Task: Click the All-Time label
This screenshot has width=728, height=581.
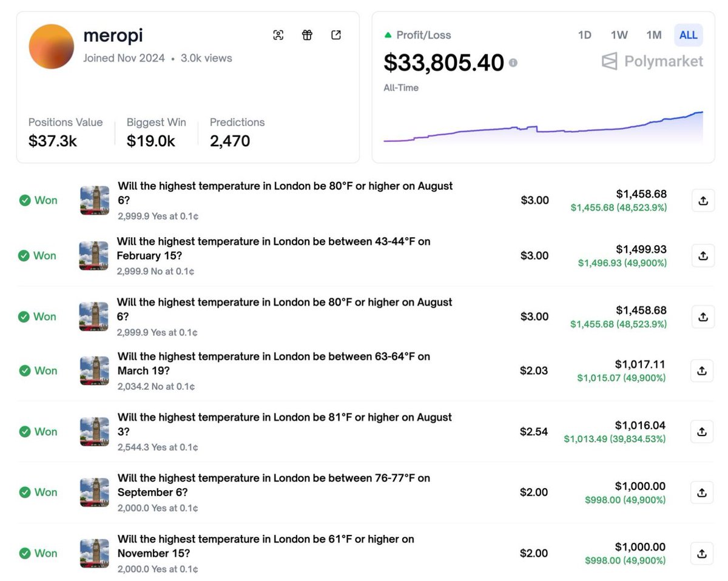Action: click(401, 88)
